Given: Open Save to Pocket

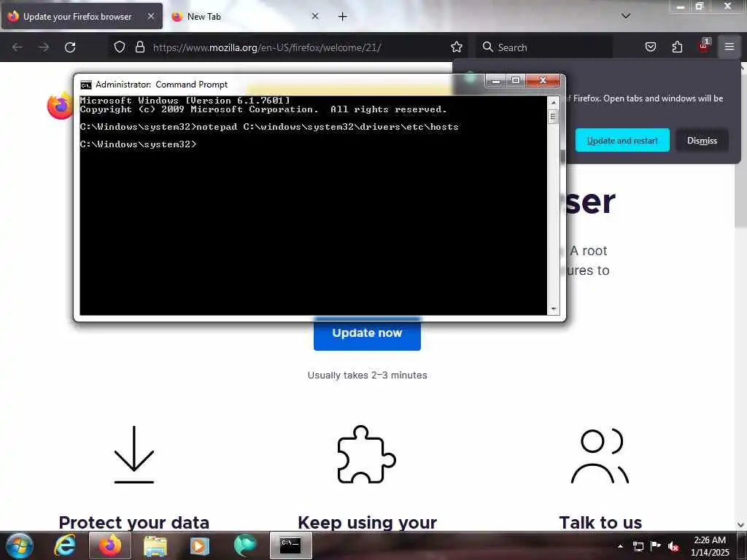Looking at the screenshot, I should (x=650, y=47).
